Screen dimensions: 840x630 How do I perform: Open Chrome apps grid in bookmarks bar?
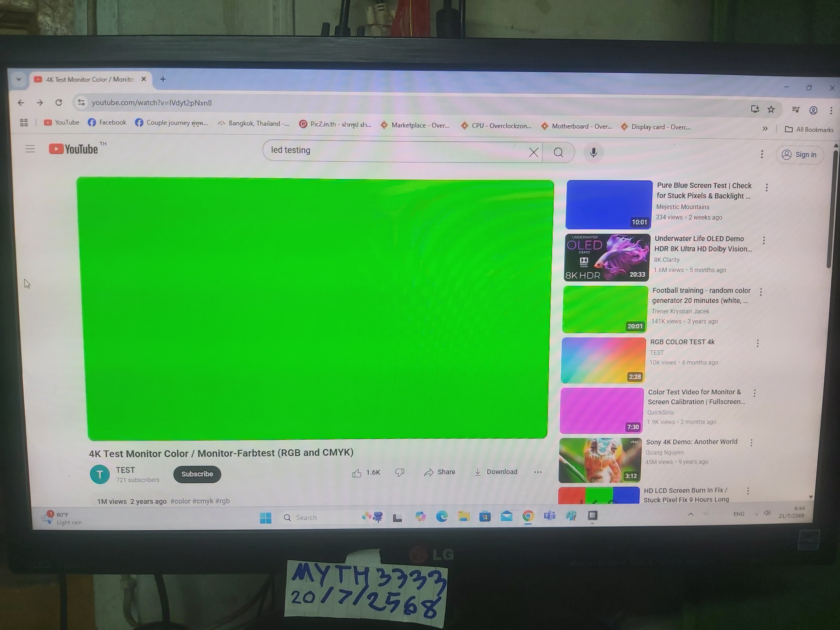tap(24, 122)
